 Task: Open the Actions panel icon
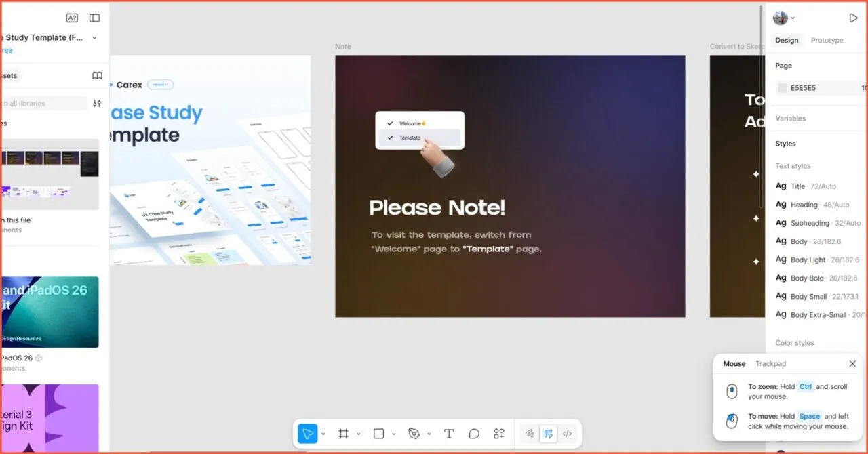[499, 433]
